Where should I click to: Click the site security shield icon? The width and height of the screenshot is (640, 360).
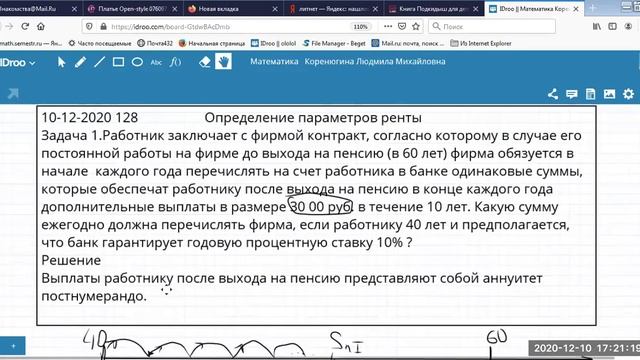pos(89,27)
